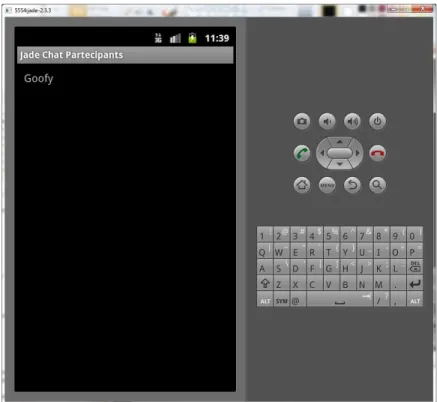
Task: Click the DEL key on keyboard
Action: point(415,267)
